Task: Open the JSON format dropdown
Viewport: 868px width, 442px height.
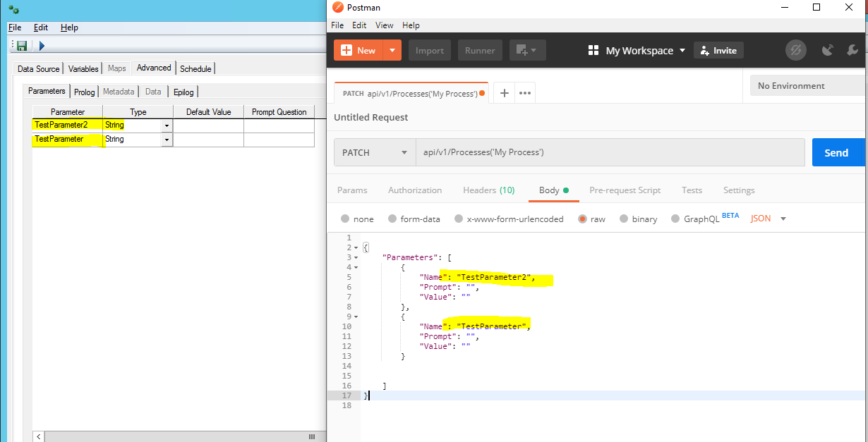Action: pyautogui.click(x=768, y=219)
